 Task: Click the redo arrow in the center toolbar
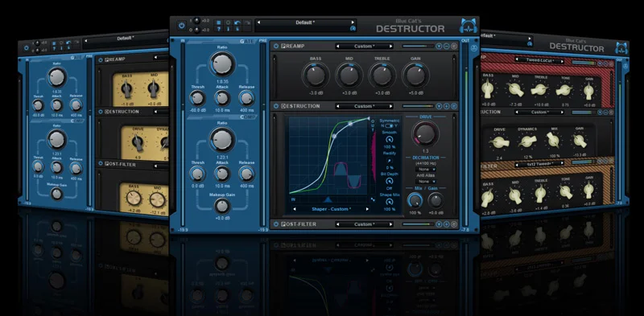click(x=247, y=23)
